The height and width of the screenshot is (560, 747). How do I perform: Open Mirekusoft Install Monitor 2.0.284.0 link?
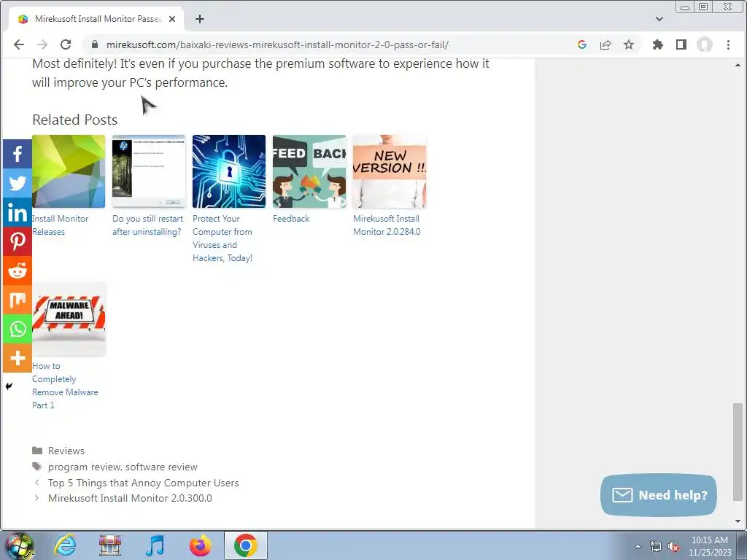387,225
